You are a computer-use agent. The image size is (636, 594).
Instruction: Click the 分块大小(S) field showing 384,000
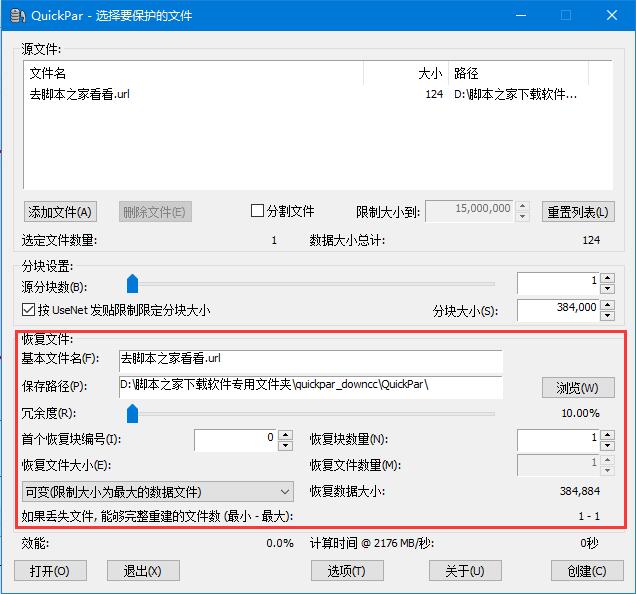click(x=558, y=310)
